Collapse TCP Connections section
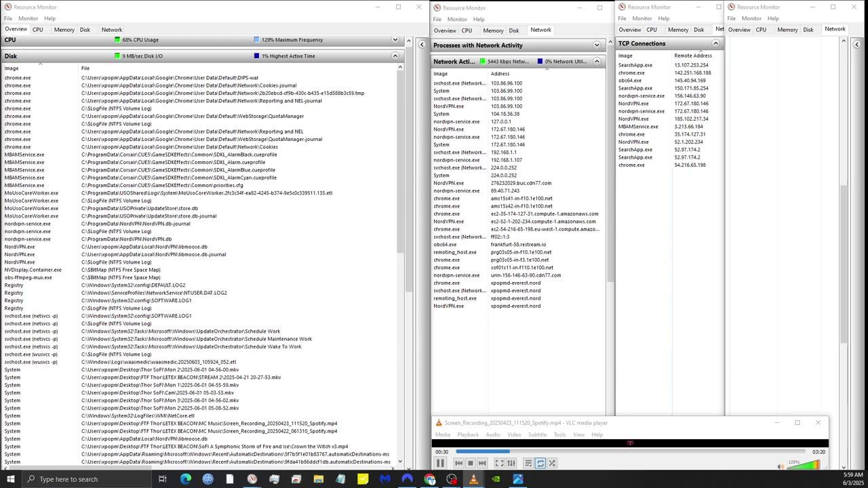This screenshot has width=868, height=488. click(715, 43)
